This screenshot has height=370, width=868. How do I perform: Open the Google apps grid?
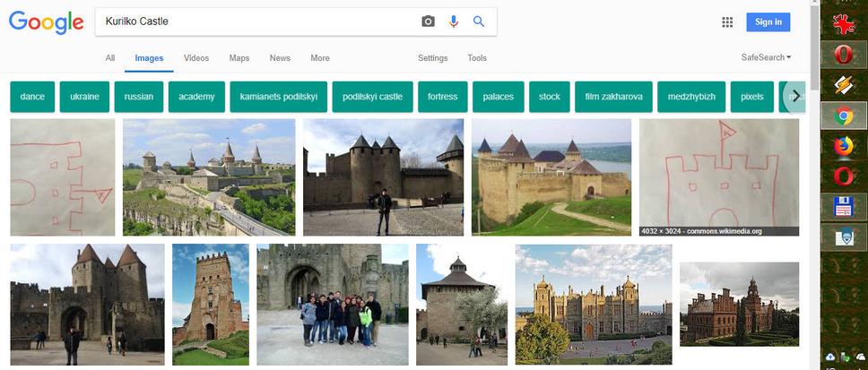[727, 22]
